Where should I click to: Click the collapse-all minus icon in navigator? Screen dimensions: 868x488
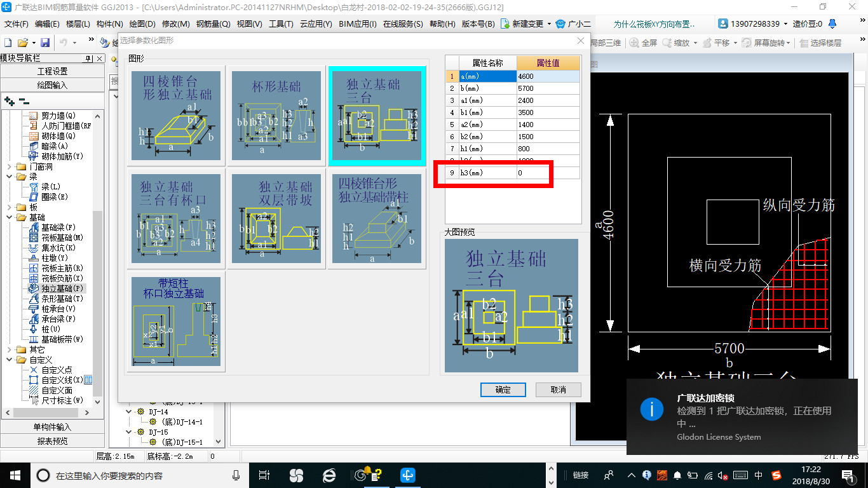(x=24, y=100)
